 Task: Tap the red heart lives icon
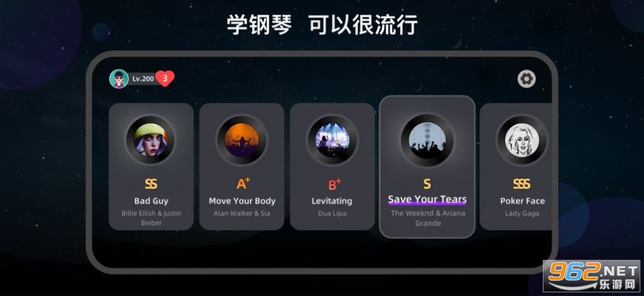(x=165, y=78)
